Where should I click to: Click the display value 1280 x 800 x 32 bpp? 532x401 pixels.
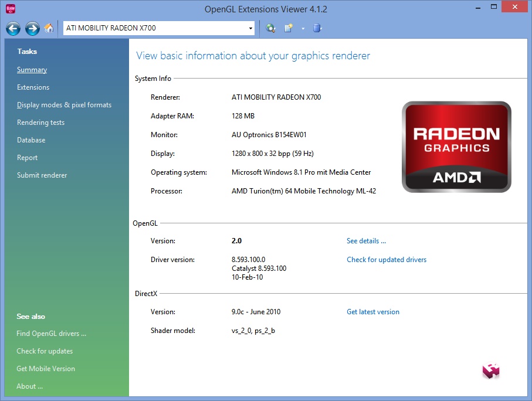272,154
